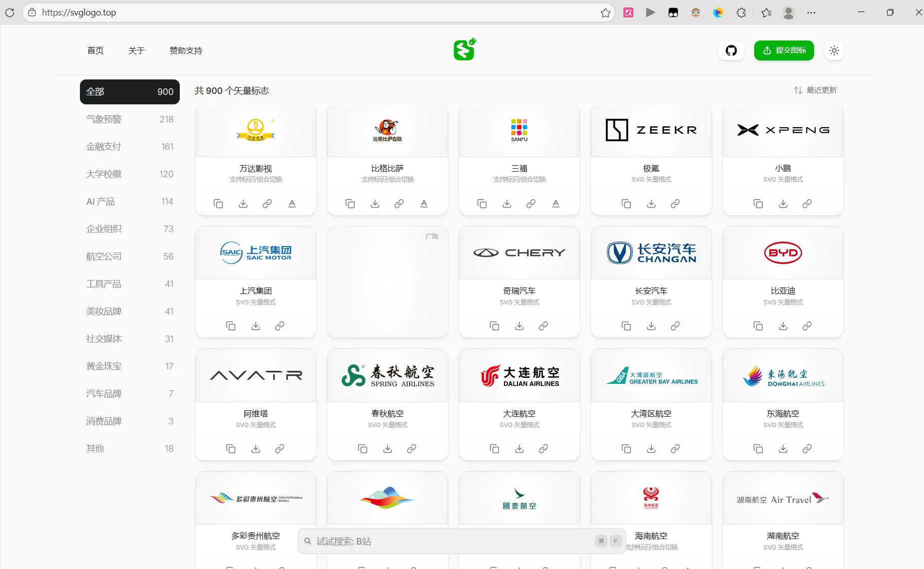Copy link for 极氪 logo

(675, 204)
